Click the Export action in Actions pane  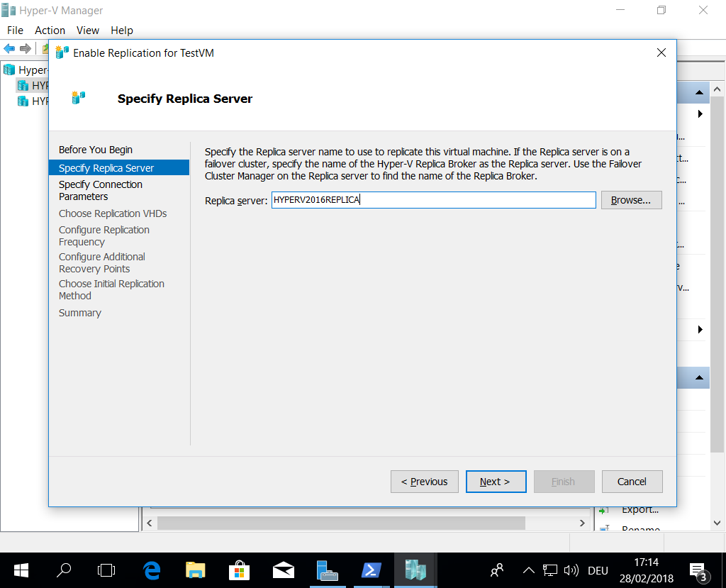640,510
